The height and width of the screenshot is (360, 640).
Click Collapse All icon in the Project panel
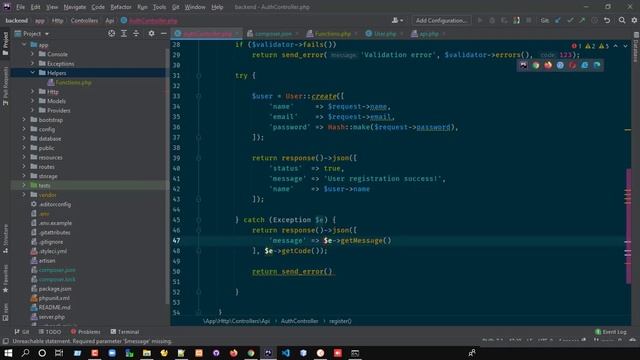pyautogui.click(x=136, y=33)
